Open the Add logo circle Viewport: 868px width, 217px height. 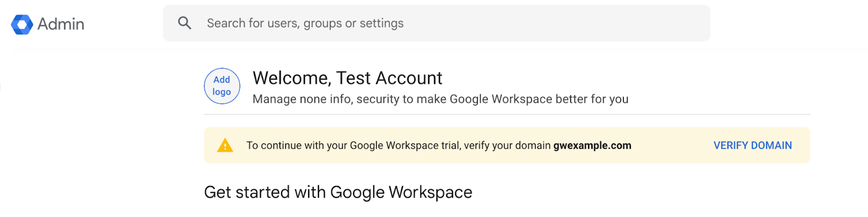coord(222,86)
